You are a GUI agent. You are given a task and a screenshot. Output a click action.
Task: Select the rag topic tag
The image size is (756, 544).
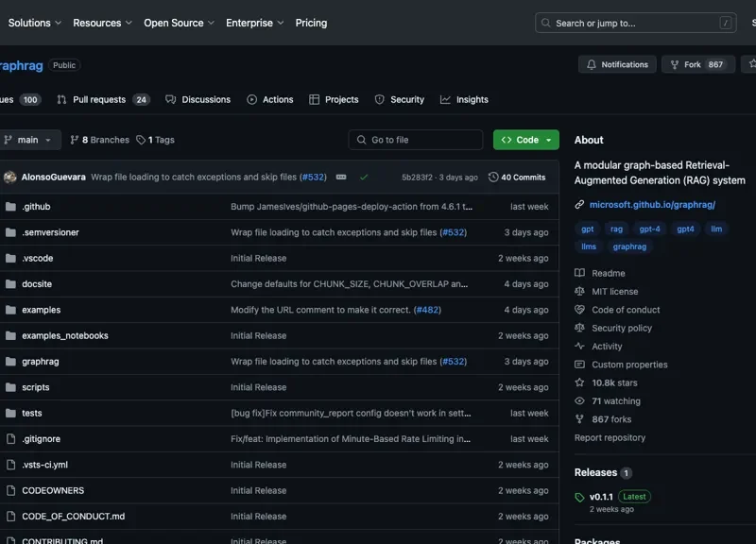click(x=616, y=229)
